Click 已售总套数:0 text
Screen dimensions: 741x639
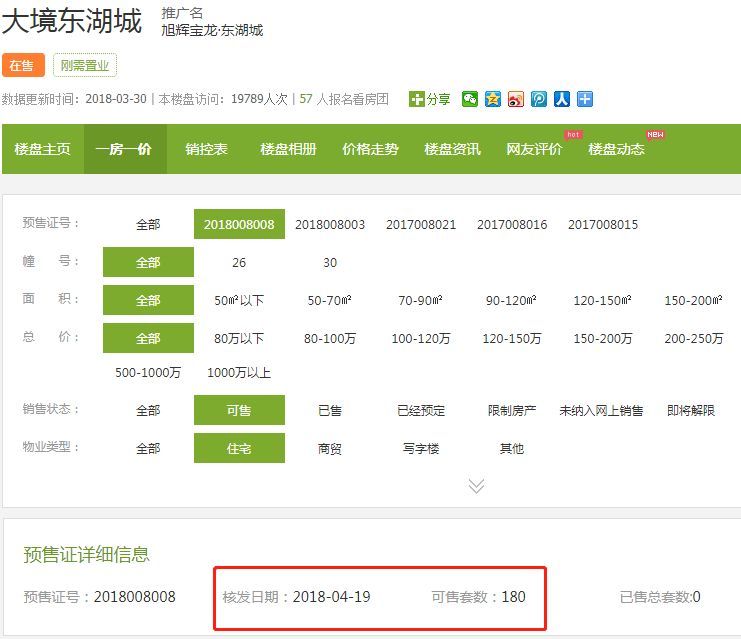tap(660, 597)
